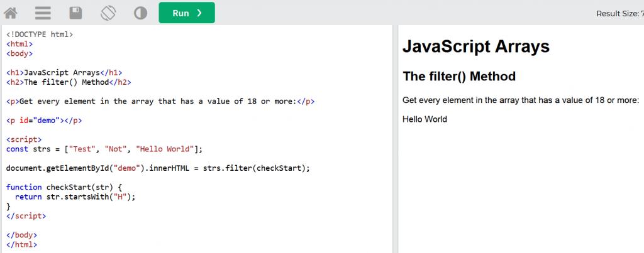Place cursor in the h1 JavaScript Arrays code line

64,73
